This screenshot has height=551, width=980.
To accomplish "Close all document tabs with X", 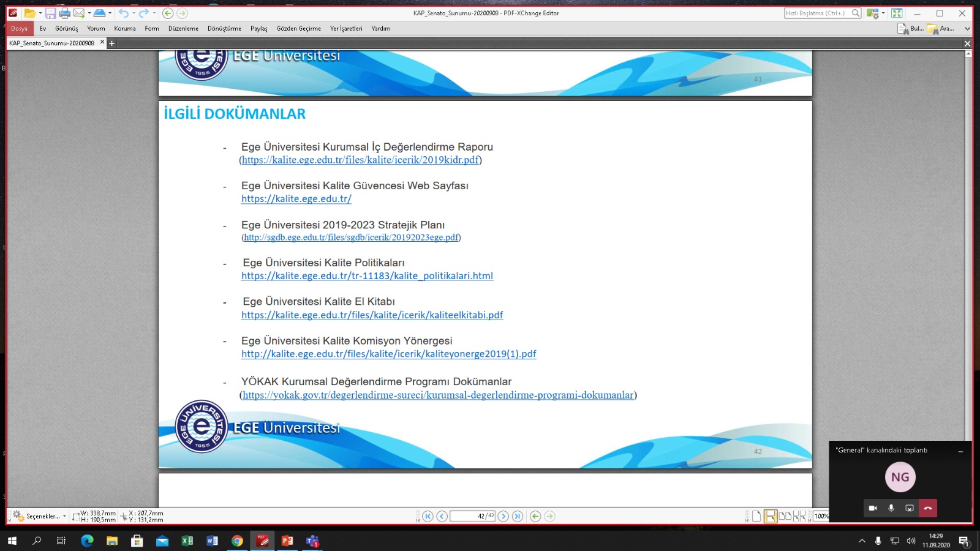I will pos(967,43).
